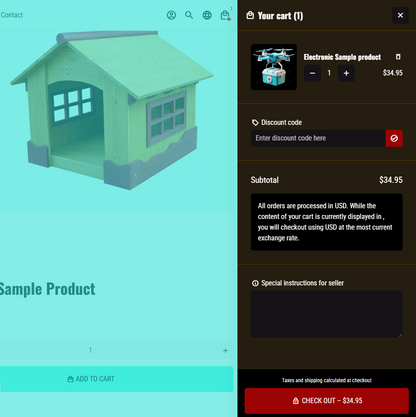This screenshot has height=417, width=416.
Task: Open the Contact menu item
Action: [12, 15]
